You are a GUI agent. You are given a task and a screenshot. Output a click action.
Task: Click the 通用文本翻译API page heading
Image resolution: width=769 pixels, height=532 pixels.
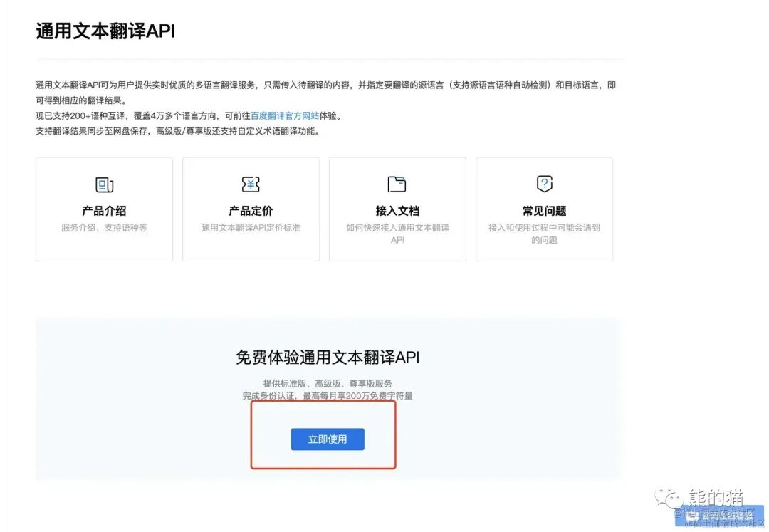pyautogui.click(x=105, y=31)
